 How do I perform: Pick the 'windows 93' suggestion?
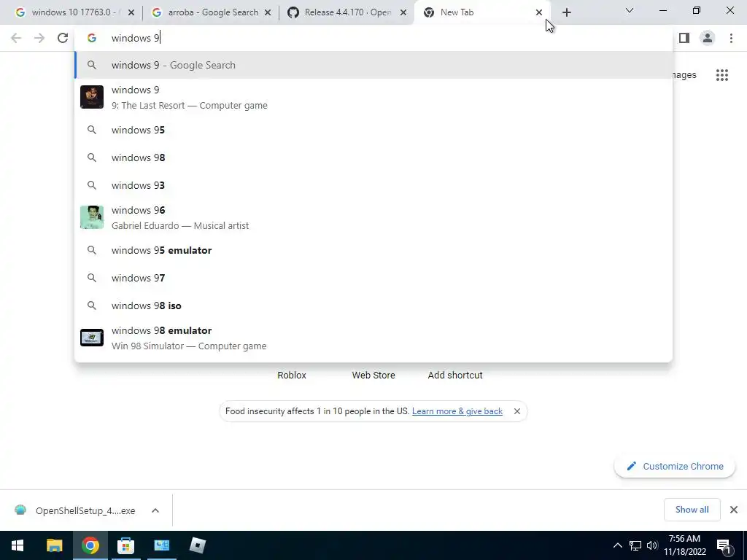click(x=374, y=185)
